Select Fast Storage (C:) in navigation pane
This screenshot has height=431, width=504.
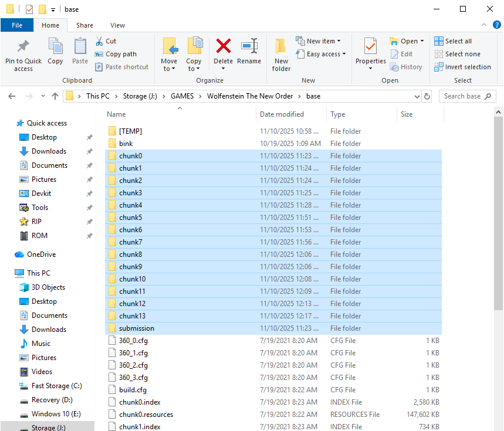tap(56, 386)
